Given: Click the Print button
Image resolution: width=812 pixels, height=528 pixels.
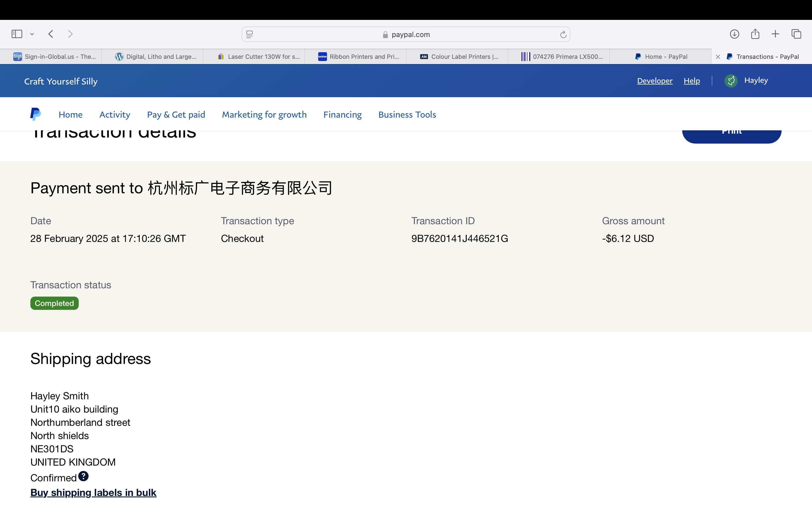Looking at the screenshot, I should click(x=731, y=136).
